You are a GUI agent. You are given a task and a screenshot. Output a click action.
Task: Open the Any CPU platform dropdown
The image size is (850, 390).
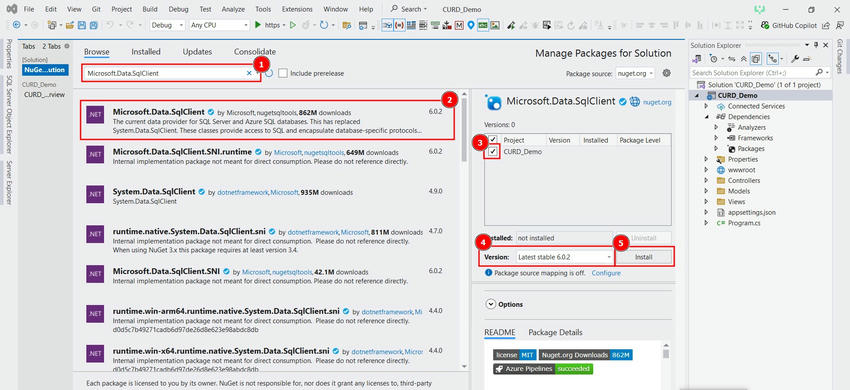point(220,25)
